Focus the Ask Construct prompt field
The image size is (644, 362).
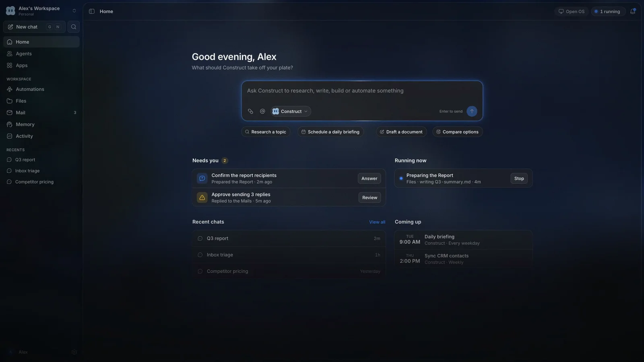(x=362, y=91)
